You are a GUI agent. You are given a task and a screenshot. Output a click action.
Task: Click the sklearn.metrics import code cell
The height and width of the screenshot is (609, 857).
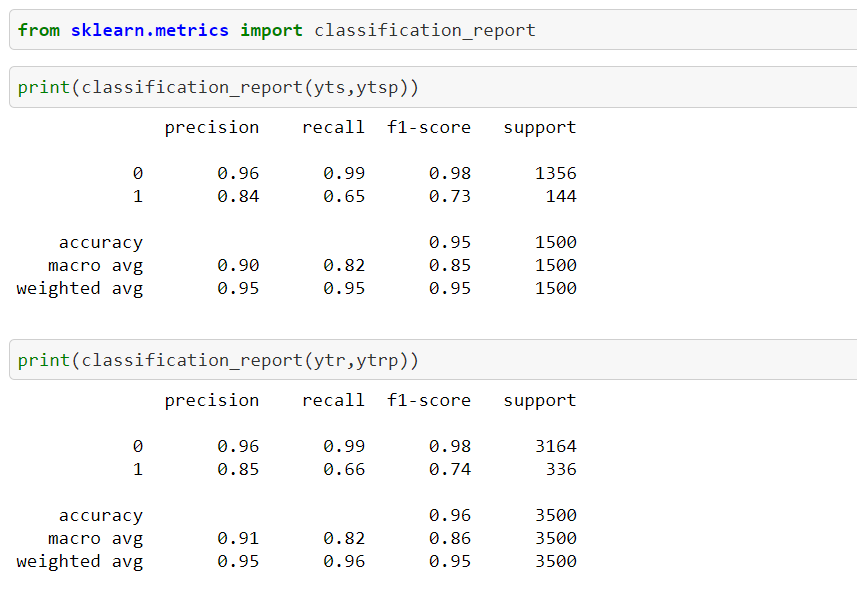pos(433,30)
